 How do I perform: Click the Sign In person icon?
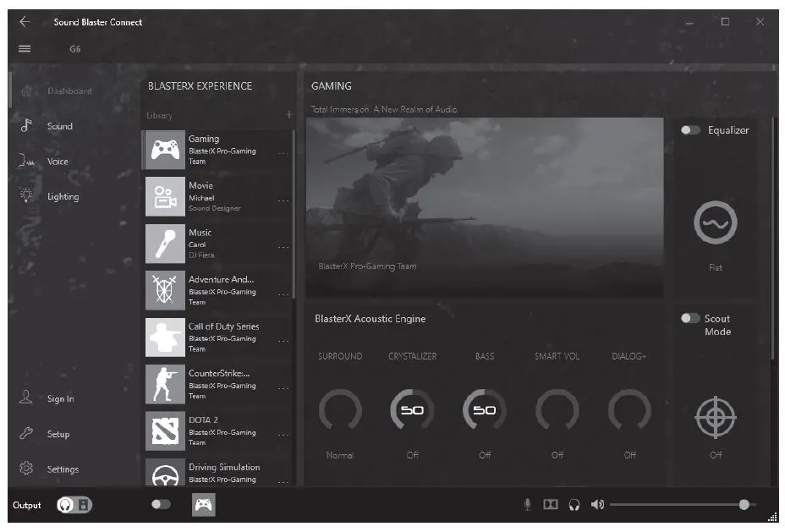(x=26, y=398)
